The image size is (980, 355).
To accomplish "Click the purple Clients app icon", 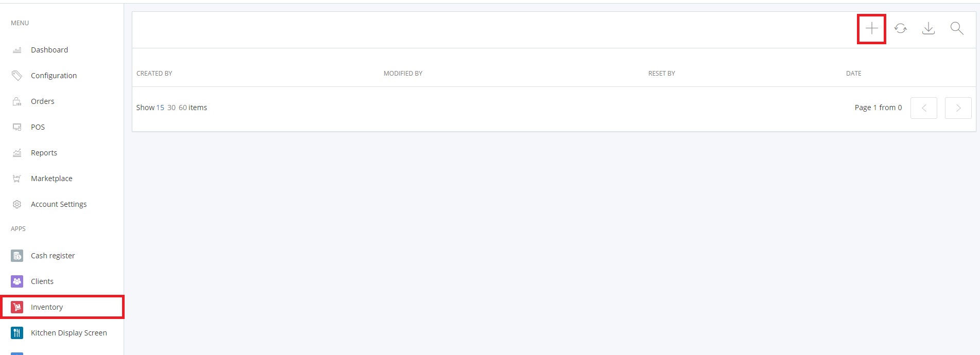I will (17, 281).
